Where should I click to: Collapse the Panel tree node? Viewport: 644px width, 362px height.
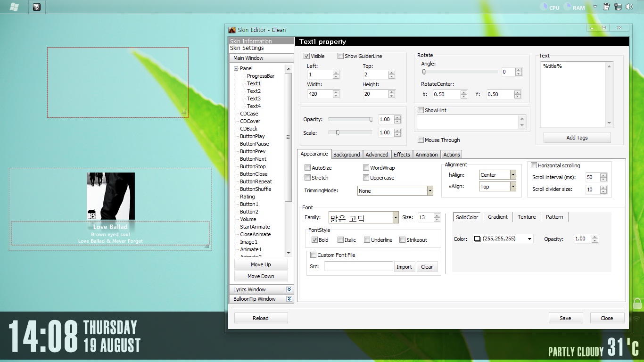click(x=236, y=69)
